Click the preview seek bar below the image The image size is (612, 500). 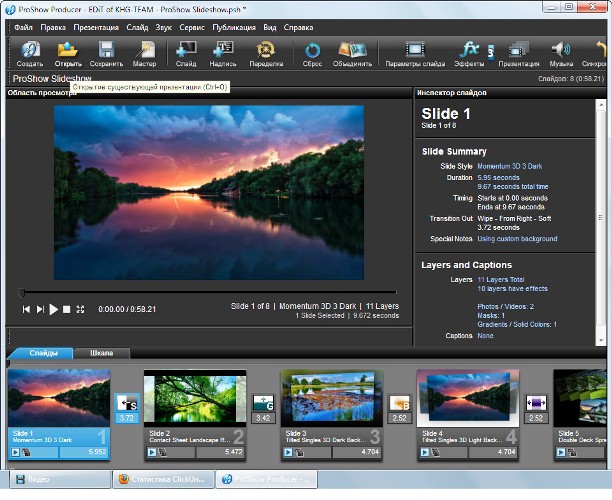pos(210,293)
